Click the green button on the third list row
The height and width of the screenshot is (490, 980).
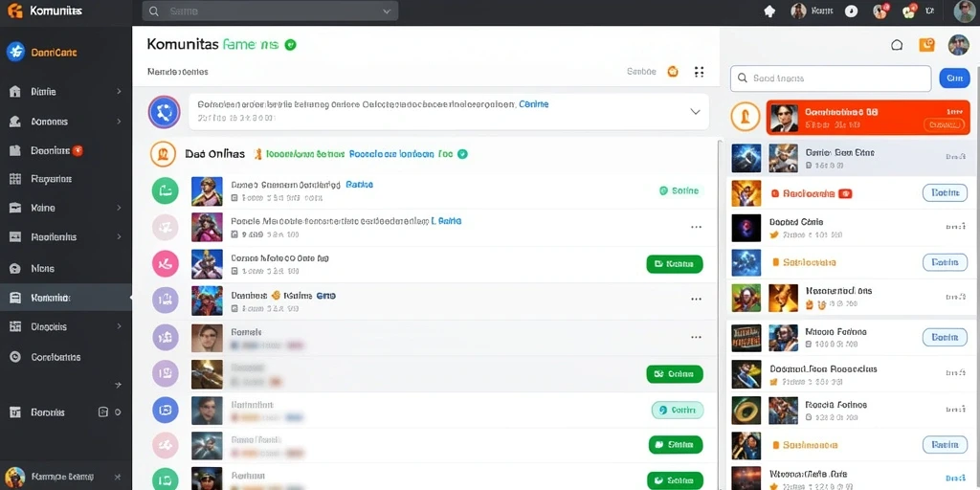[x=675, y=264]
